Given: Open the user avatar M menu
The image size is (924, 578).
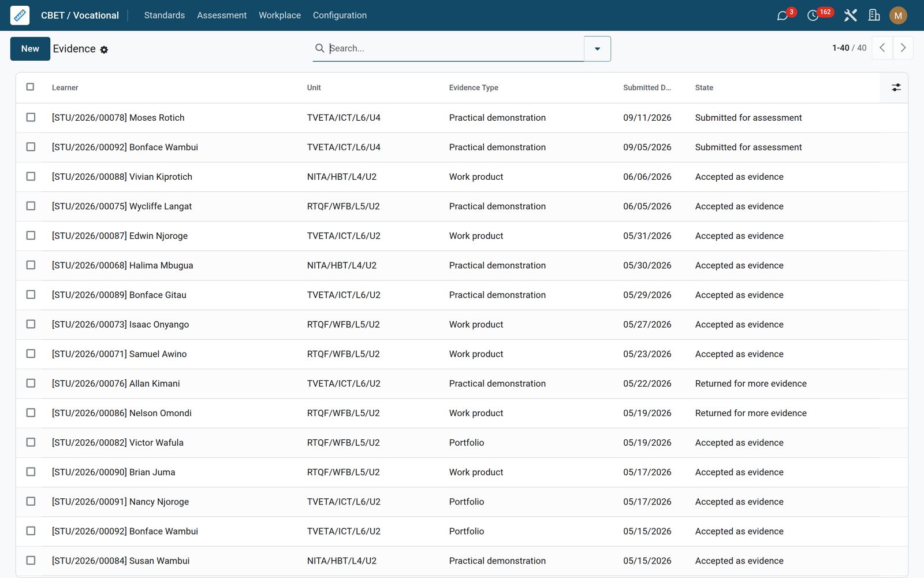Looking at the screenshot, I should pos(898,16).
